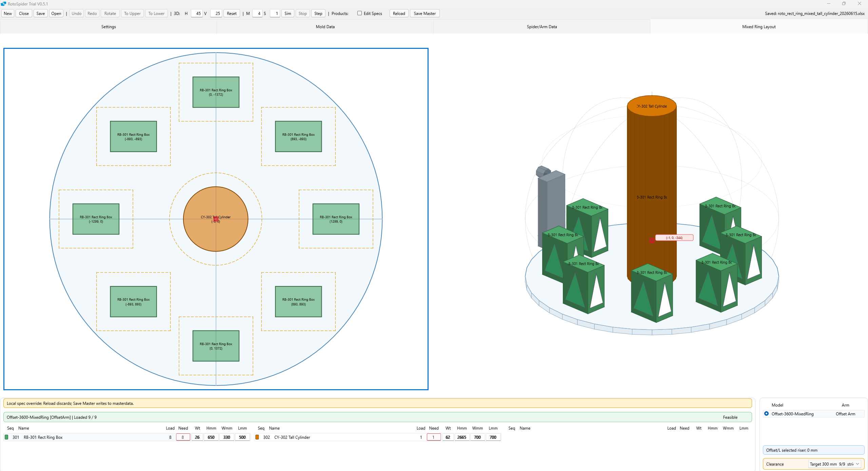Edit the 3D V angle field

pyautogui.click(x=216, y=14)
